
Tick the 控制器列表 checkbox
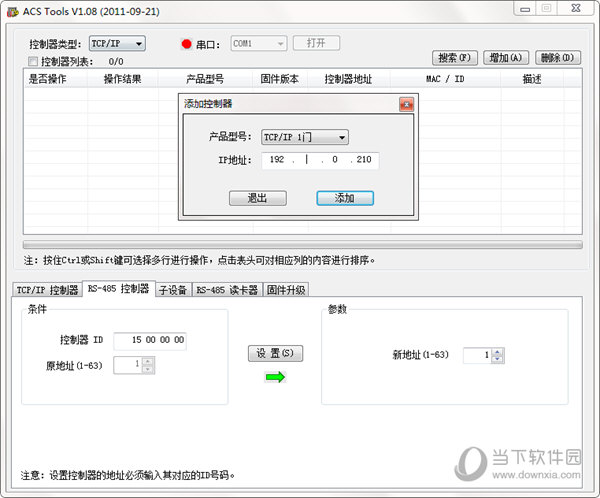(33, 61)
